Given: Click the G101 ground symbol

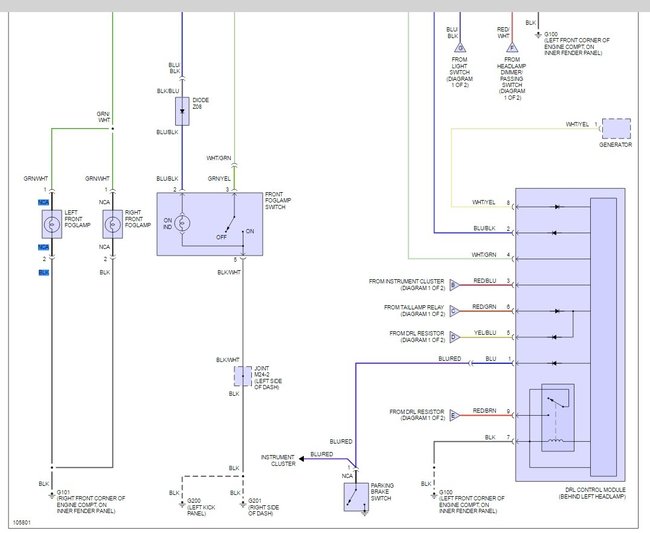Looking at the screenshot, I should tap(52, 495).
